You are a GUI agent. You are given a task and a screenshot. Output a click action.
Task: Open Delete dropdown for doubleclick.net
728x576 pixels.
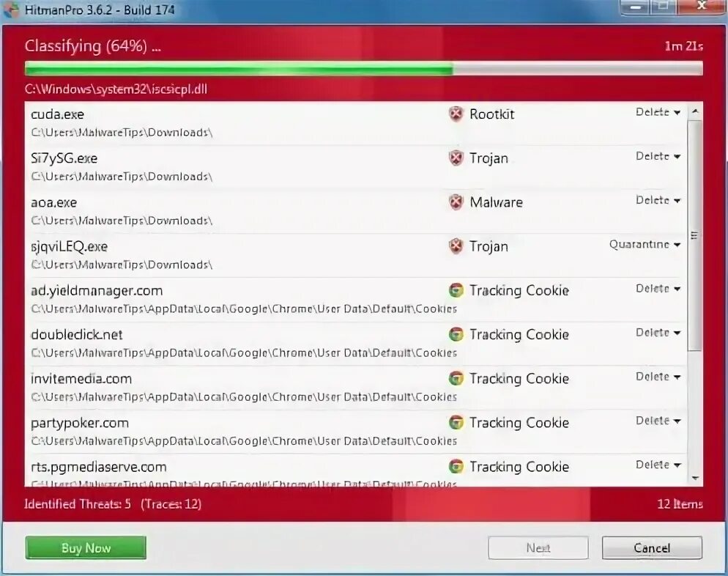[x=658, y=333]
